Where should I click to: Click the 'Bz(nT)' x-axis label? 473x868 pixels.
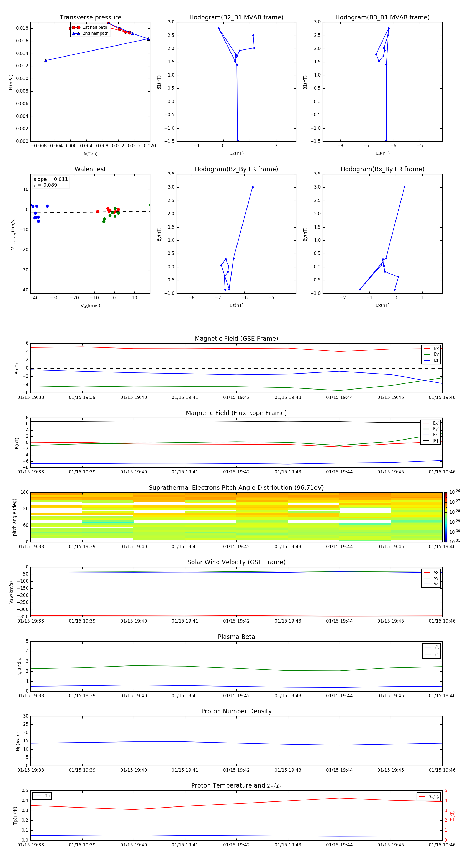[236, 305]
